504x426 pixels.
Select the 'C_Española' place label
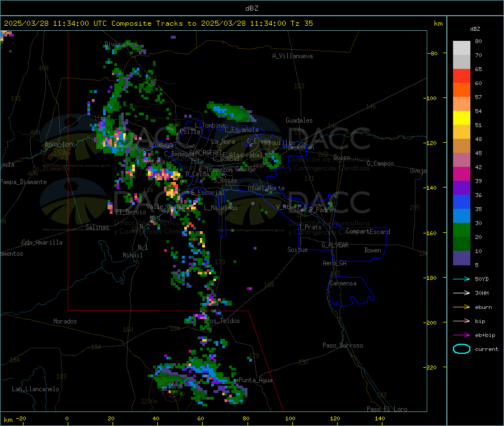241,130
